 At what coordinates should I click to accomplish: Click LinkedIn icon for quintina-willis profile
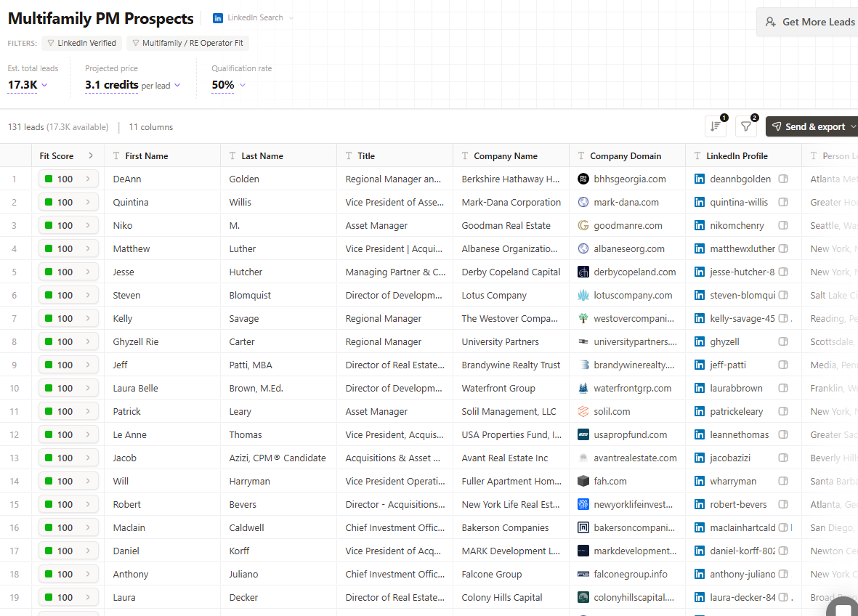(700, 202)
